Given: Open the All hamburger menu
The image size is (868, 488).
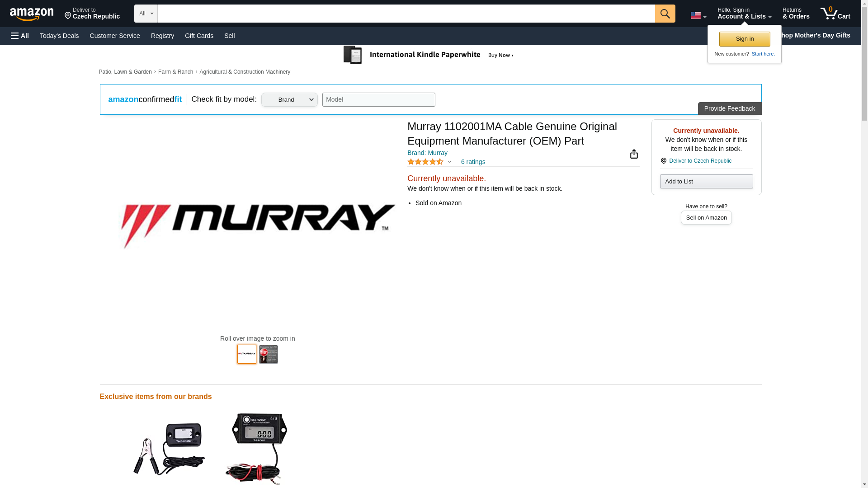Looking at the screenshot, I should pos(20,36).
